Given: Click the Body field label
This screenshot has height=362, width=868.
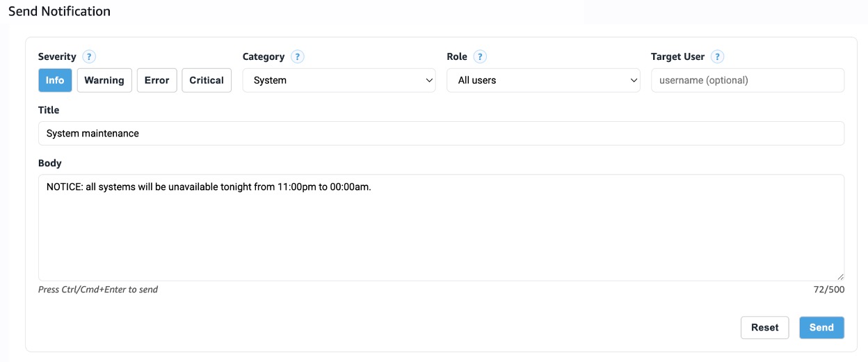Looking at the screenshot, I should coord(50,163).
